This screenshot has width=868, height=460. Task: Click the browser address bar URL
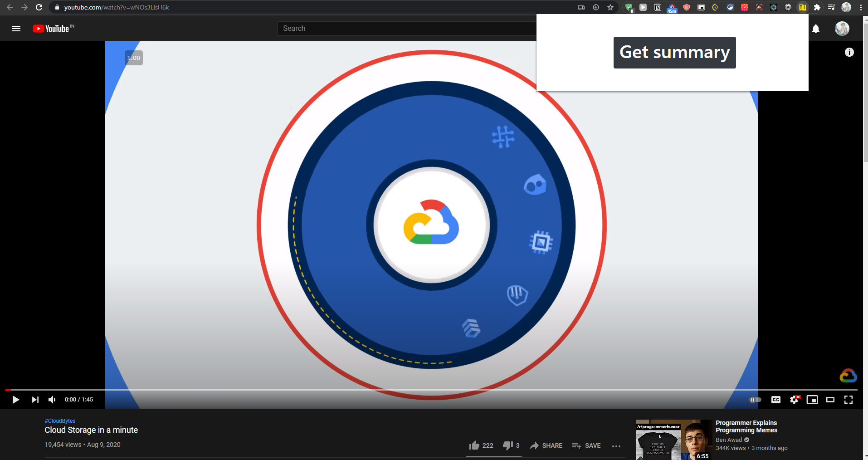point(117,7)
